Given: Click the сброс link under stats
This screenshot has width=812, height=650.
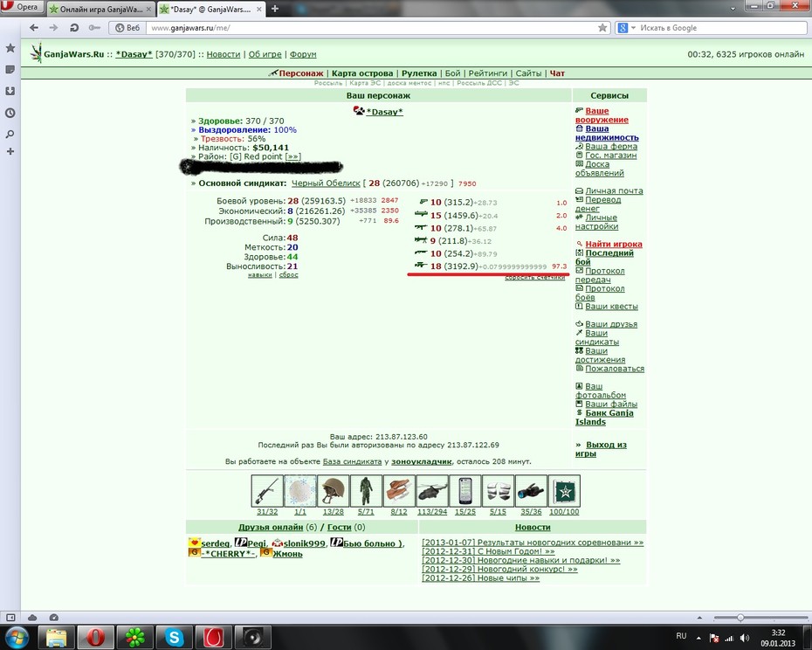Looking at the screenshot, I should 288,274.
